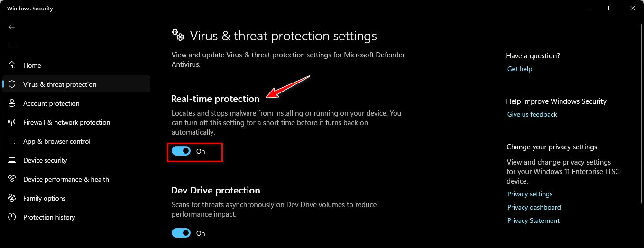Screen dimensions: 644x248
Task: Open the Privacy settings link
Action: [530, 194]
